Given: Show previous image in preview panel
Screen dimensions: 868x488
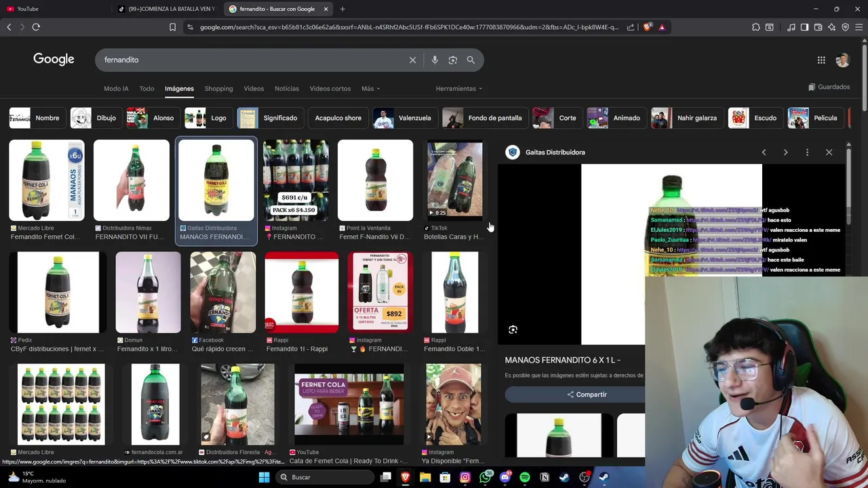Looking at the screenshot, I should (x=764, y=152).
